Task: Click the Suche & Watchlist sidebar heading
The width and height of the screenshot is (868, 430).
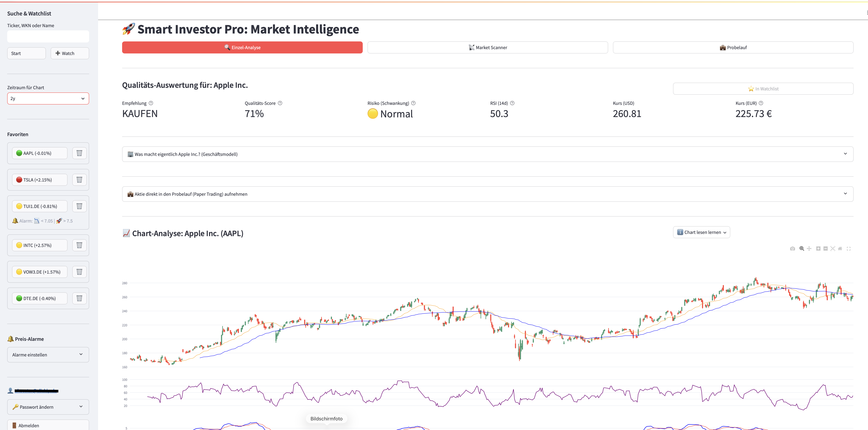Action: click(29, 13)
